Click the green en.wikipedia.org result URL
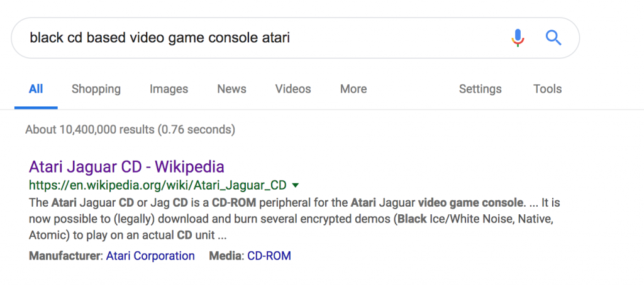 (157, 185)
